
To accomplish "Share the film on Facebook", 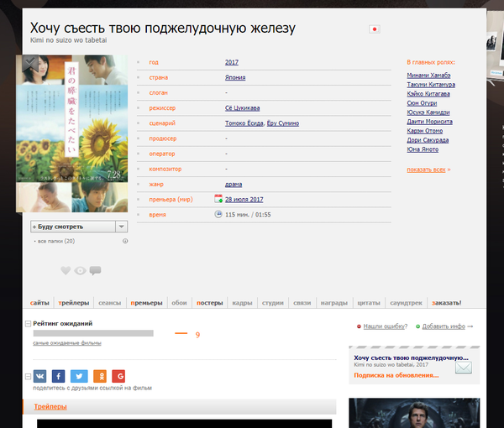I will tap(59, 377).
